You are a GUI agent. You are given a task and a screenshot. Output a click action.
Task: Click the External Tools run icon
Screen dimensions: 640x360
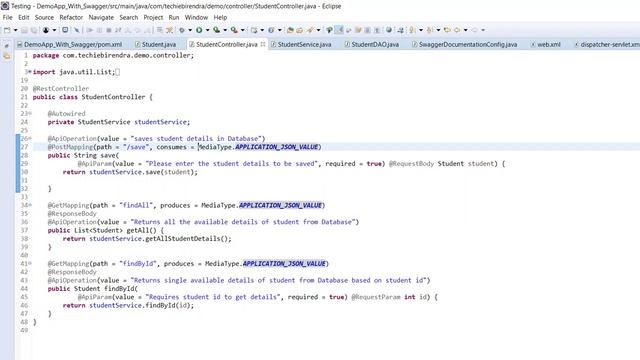pos(234,30)
